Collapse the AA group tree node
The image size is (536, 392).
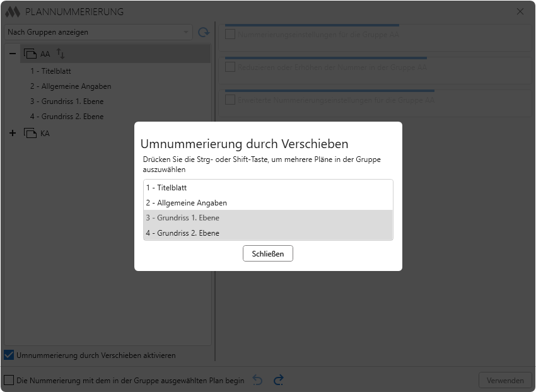13,54
